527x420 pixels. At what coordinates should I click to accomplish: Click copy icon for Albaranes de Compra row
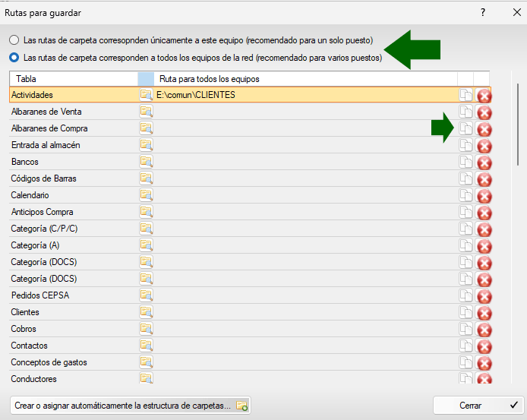pyautogui.click(x=465, y=128)
